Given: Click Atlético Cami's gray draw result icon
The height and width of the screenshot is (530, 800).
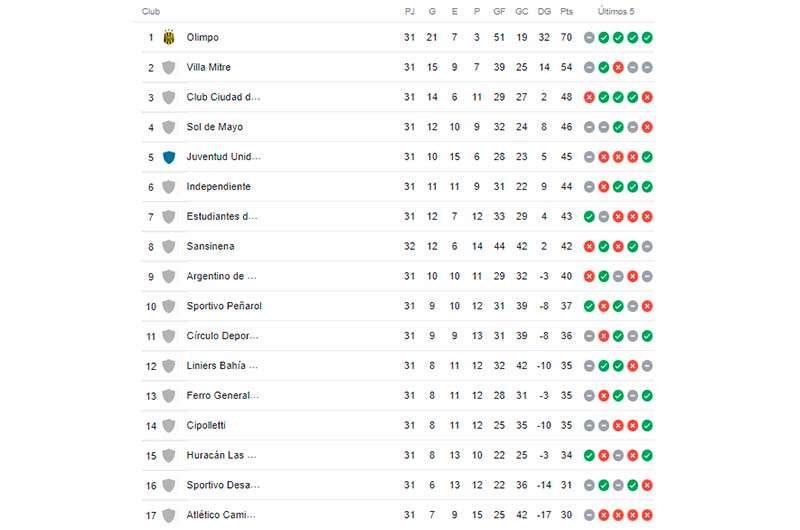Looking at the screenshot, I should click(x=589, y=515).
